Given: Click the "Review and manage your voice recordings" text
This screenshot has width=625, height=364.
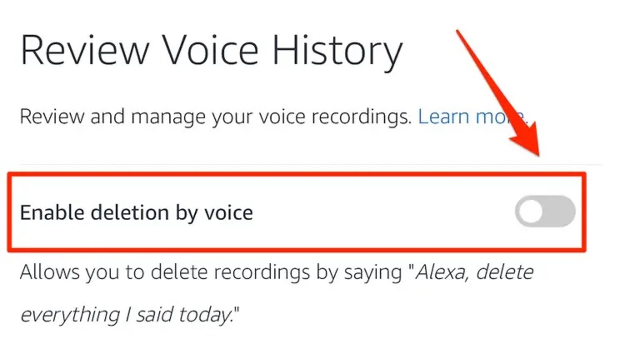Looking at the screenshot, I should pos(215,116).
